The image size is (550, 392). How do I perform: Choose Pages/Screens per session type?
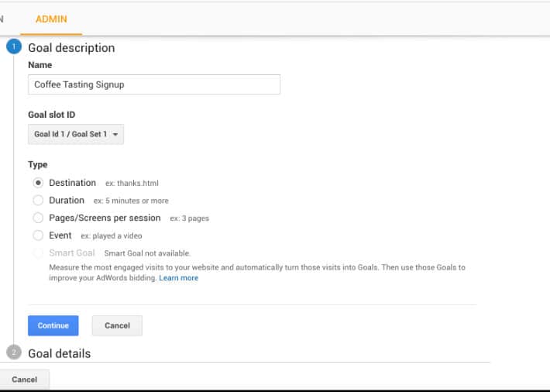point(38,218)
